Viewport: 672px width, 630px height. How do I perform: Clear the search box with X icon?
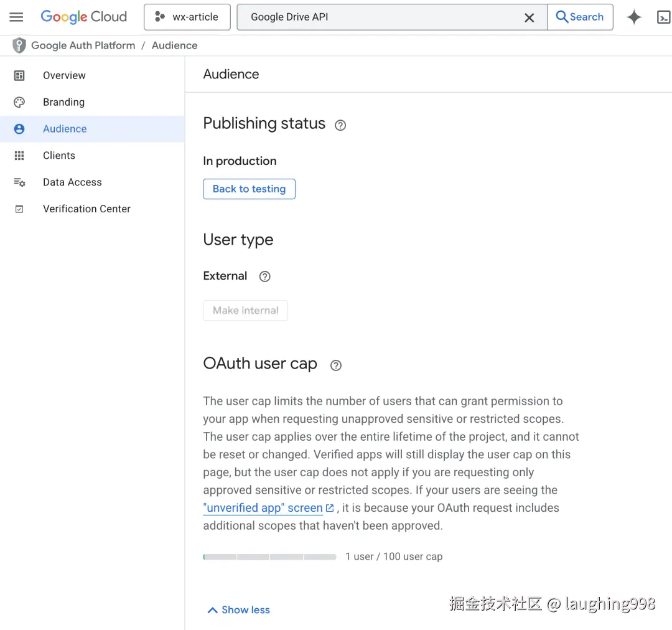(x=529, y=17)
